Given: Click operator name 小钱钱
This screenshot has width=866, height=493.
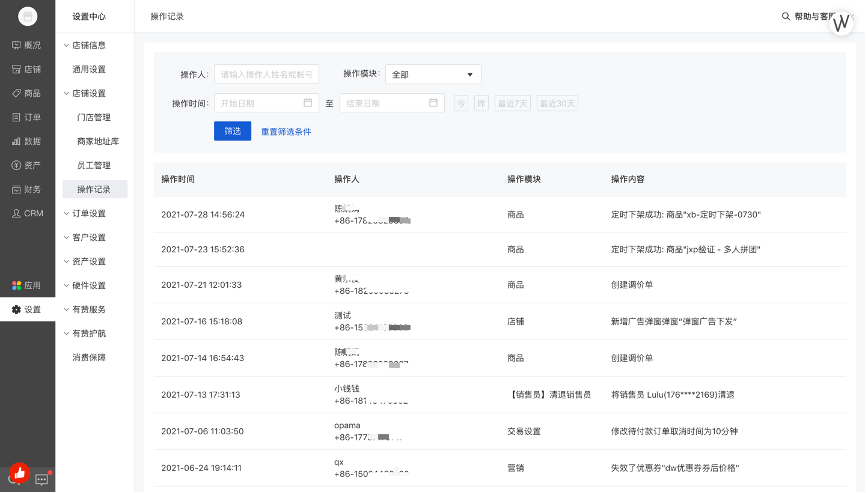Looking at the screenshot, I should click(x=347, y=389).
